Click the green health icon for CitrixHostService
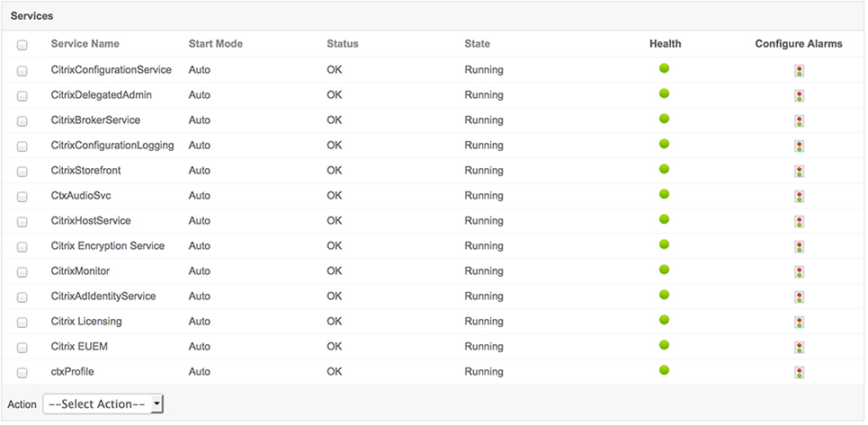868x425 pixels. (x=665, y=219)
